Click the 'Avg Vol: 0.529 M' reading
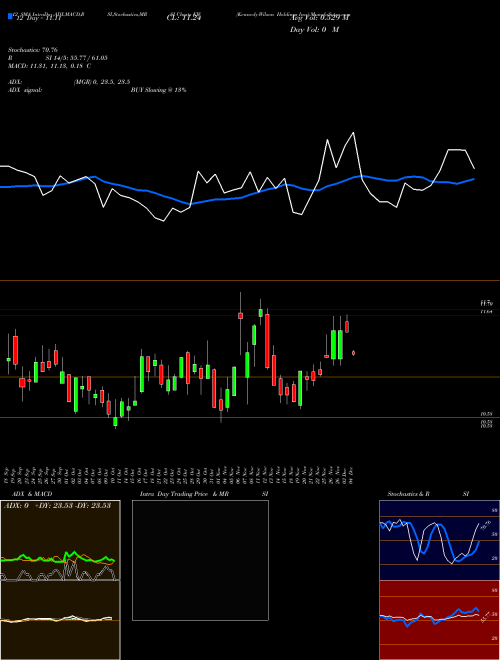This screenshot has height=660, width=500. pyautogui.click(x=319, y=18)
